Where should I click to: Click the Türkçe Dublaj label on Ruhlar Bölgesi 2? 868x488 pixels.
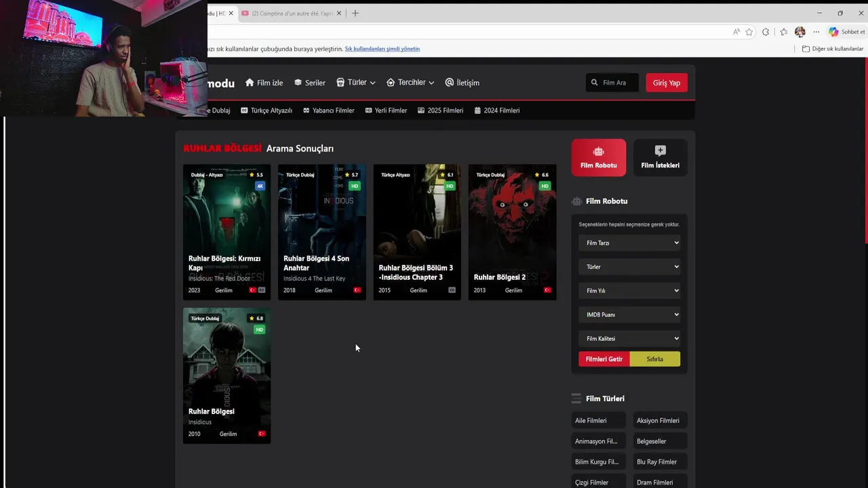tap(490, 175)
